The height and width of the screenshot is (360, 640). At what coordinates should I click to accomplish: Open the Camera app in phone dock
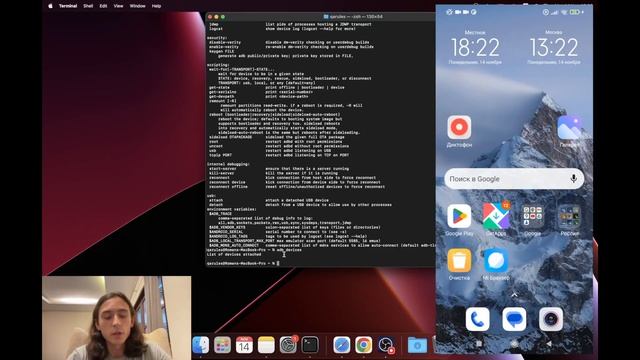pos(551,319)
